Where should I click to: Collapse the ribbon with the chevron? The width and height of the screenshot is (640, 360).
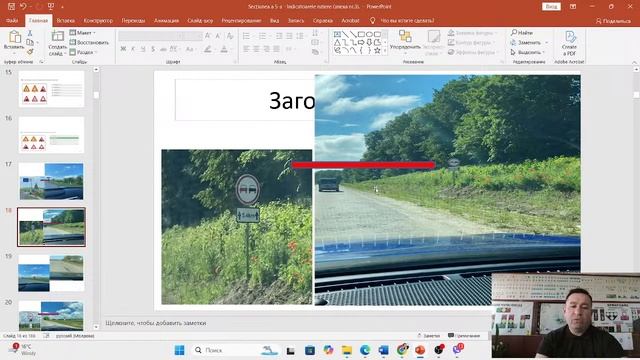pos(635,62)
